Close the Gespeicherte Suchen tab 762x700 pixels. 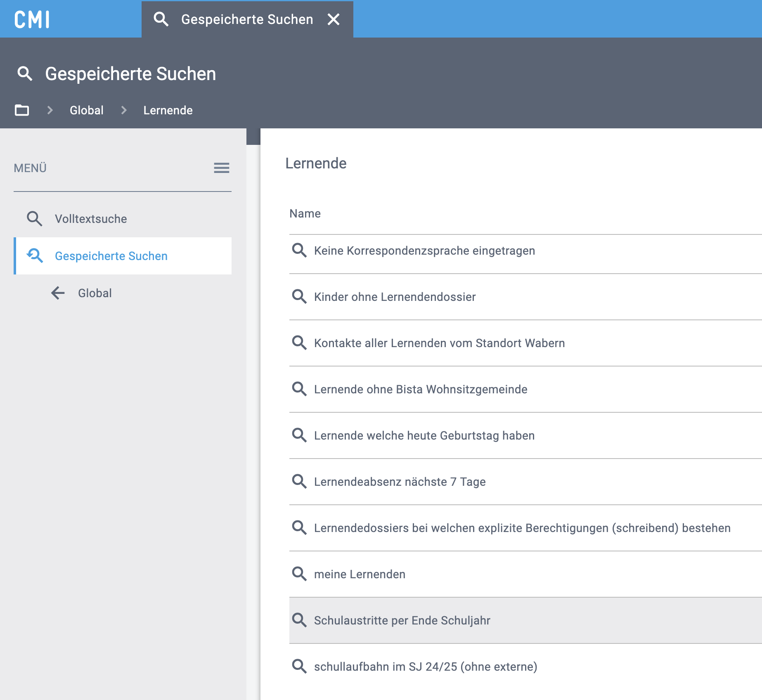[x=334, y=19]
